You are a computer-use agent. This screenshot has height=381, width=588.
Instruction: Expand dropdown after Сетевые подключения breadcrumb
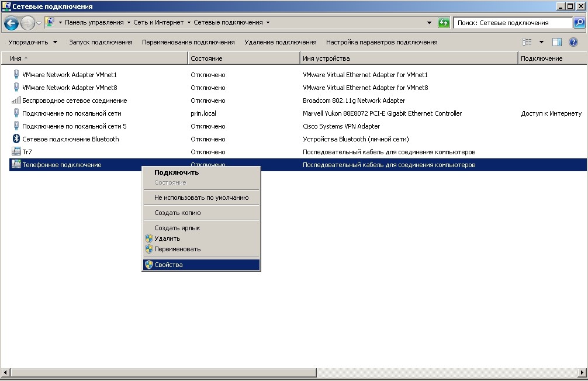(268, 23)
